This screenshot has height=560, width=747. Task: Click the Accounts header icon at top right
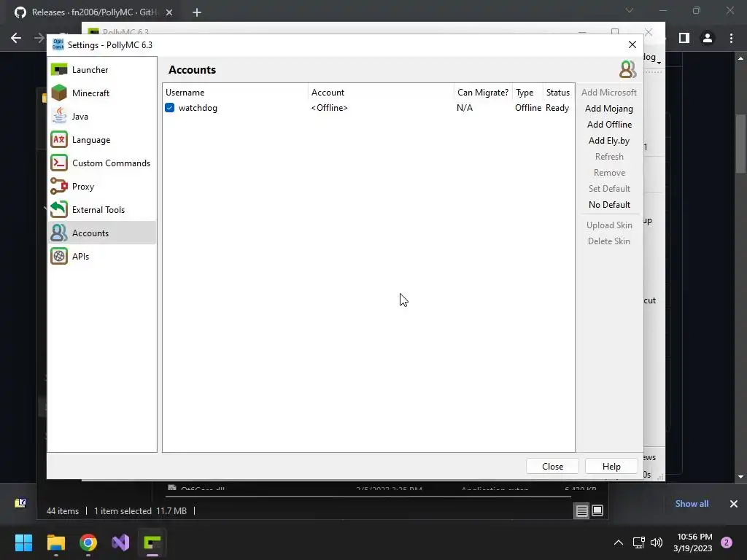pyautogui.click(x=627, y=69)
